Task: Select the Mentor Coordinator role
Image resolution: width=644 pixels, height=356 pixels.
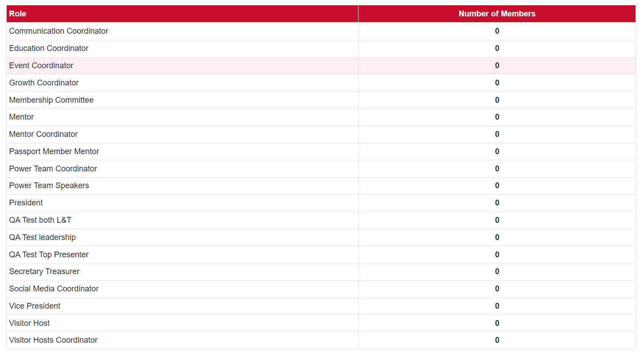Action: click(x=43, y=134)
